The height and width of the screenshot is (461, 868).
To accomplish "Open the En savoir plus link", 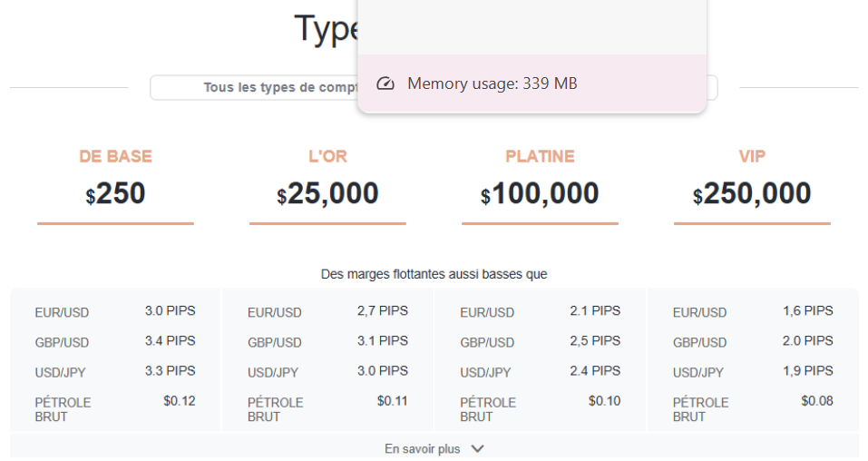I will pyautogui.click(x=423, y=448).
